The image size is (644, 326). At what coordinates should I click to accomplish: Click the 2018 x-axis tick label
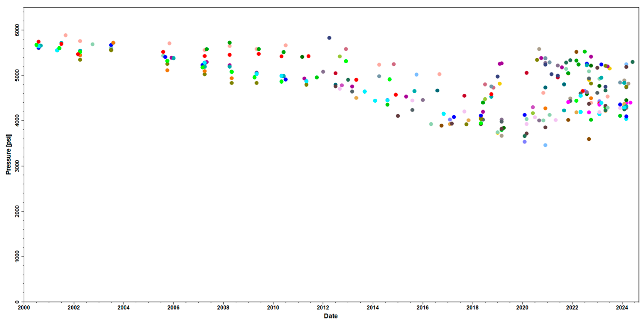pos(472,308)
